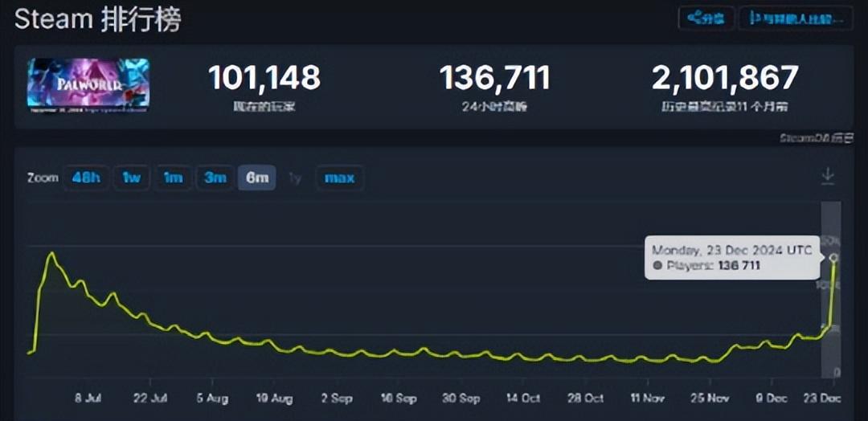The width and height of the screenshot is (868, 421).
Task: Click the highlighted band at chart's right edge
Action: [830, 321]
